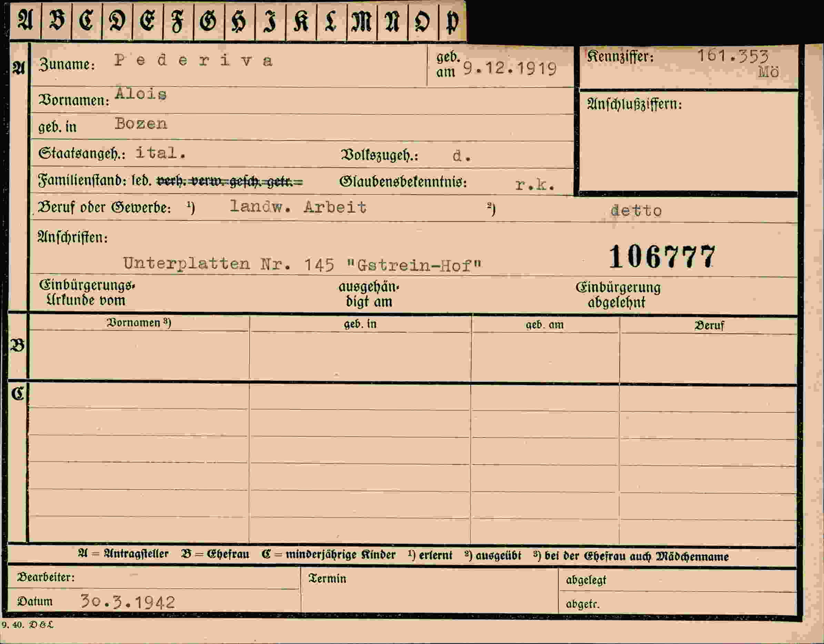824x644 pixels.
Task: Select the first letter E index tab
Action: pos(148,21)
